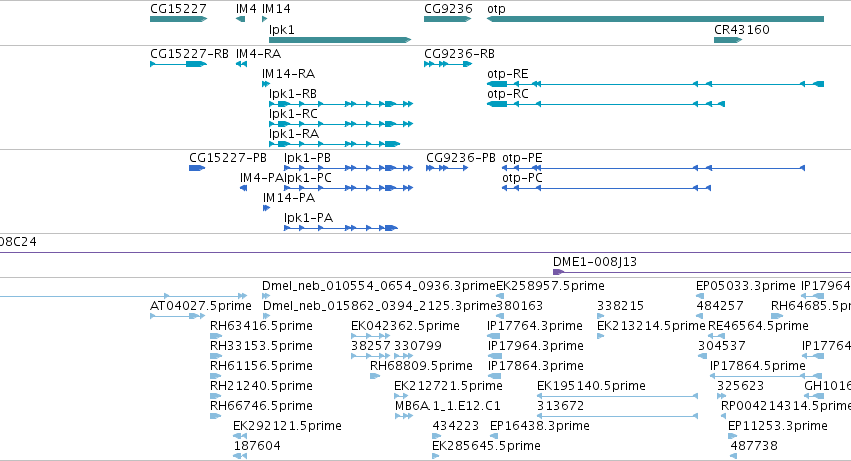The height and width of the screenshot is (461, 851).
Task: Open transcript CG15227-RB
Action: coord(189,54)
